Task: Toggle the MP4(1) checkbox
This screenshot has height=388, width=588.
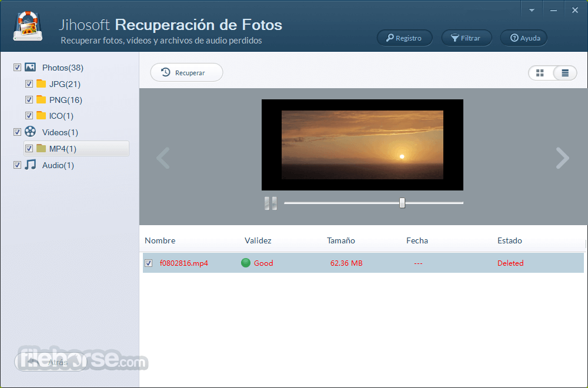Action: click(x=29, y=149)
